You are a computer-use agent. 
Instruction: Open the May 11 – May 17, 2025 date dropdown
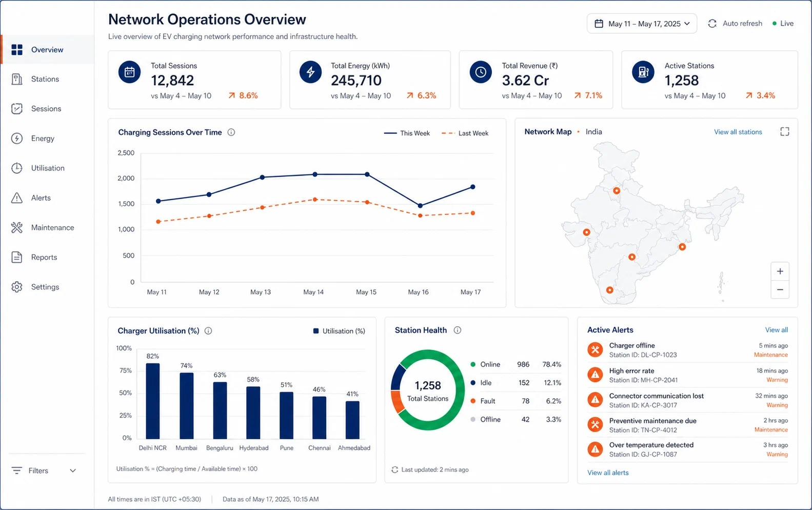pyautogui.click(x=642, y=24)
